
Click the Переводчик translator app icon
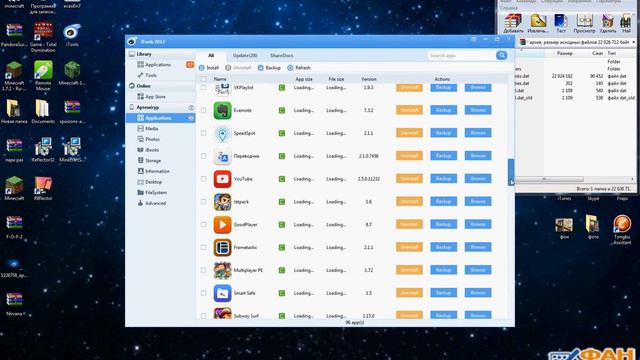222,156
